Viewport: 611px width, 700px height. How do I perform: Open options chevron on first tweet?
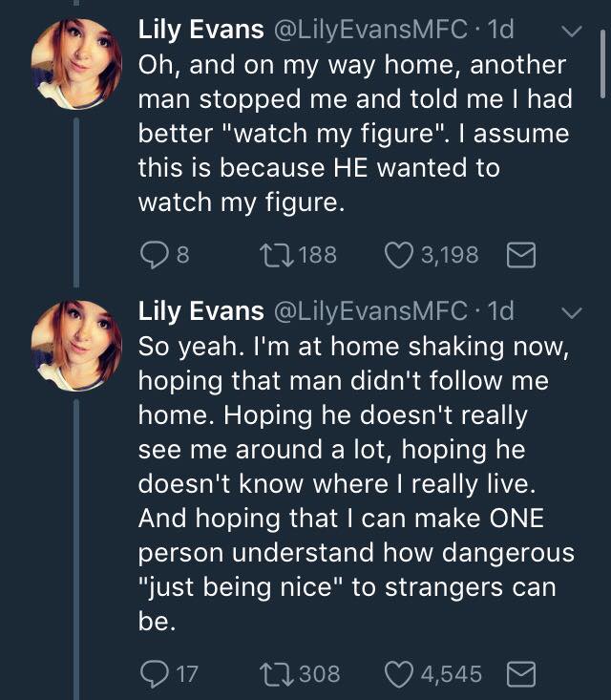[570, 32]
